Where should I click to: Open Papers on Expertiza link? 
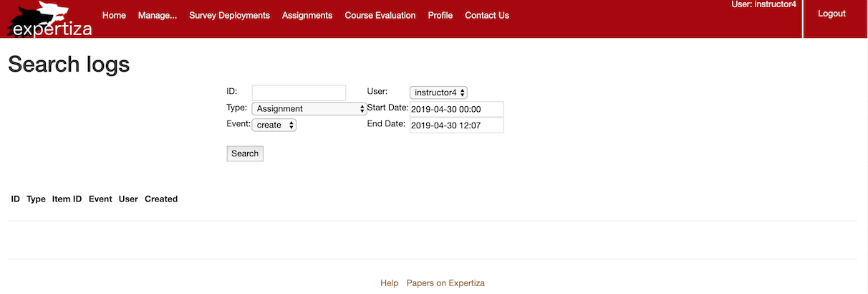[445, 283]
